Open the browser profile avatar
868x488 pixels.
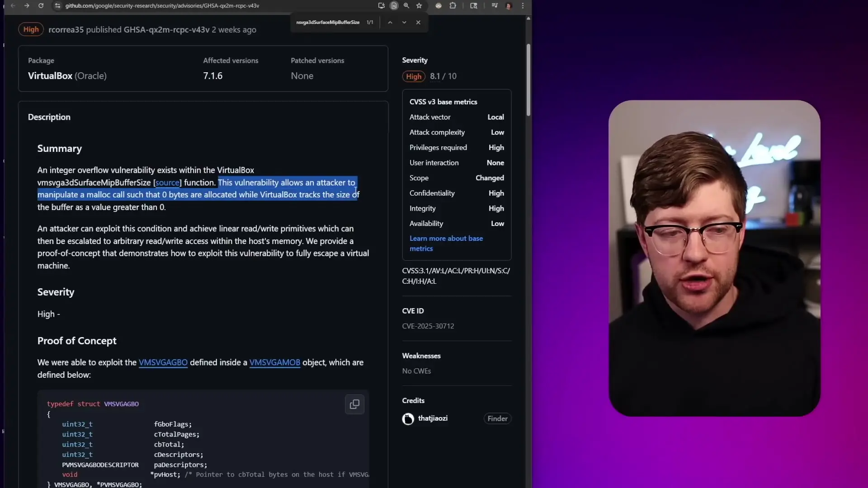click(509, 5)
